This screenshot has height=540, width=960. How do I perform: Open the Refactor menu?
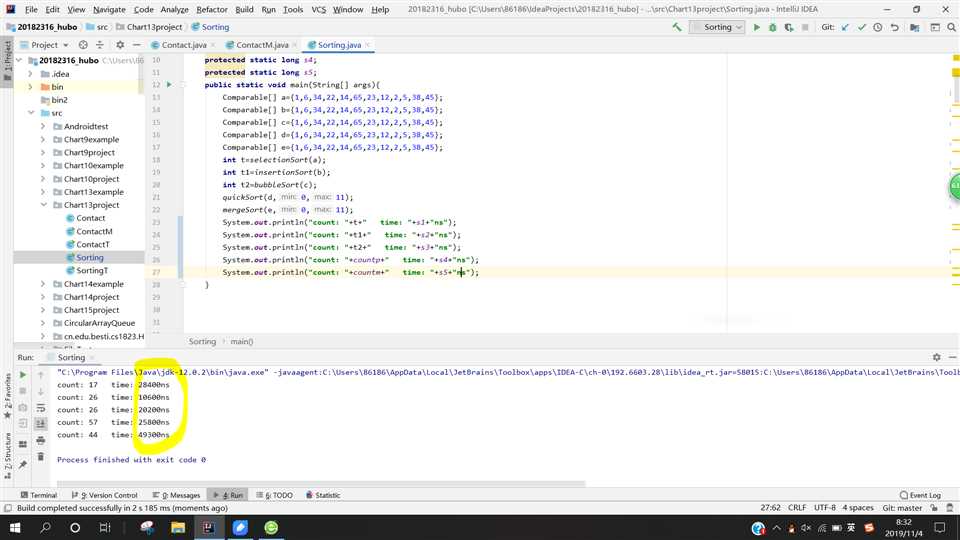coord(211,9)
